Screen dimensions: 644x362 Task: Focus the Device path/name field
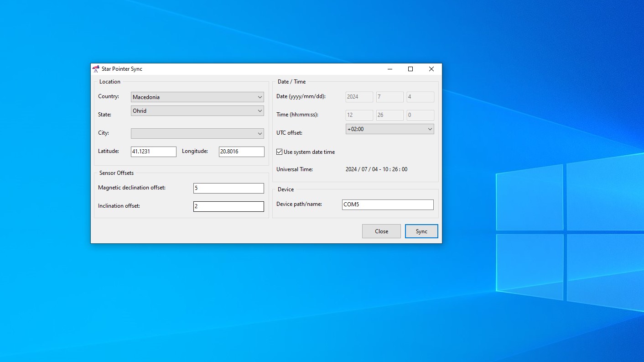tap(387, 205)
